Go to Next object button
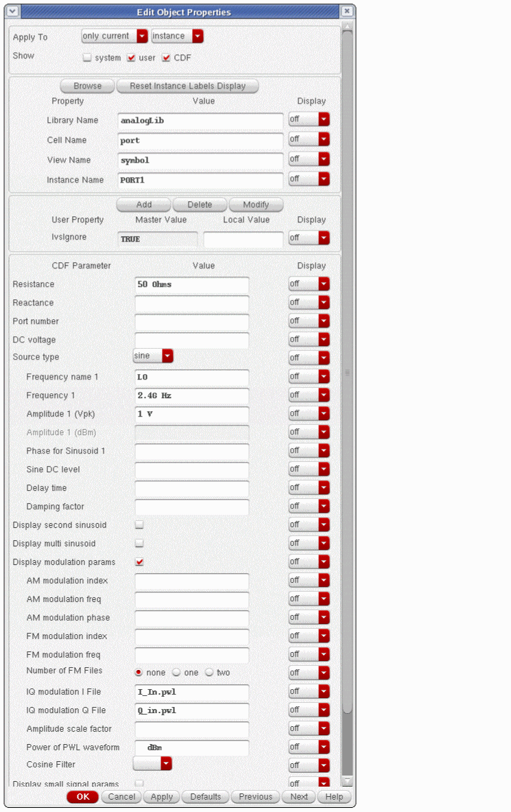The height and width of the screenshot is (812, 511). point(299,796)
